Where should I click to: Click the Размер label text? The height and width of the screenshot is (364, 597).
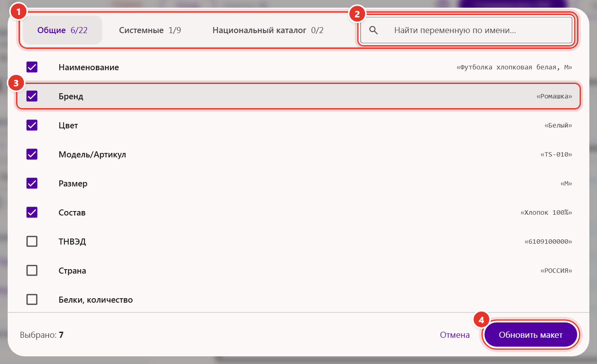pyautogui.click(x=73, y=184)
